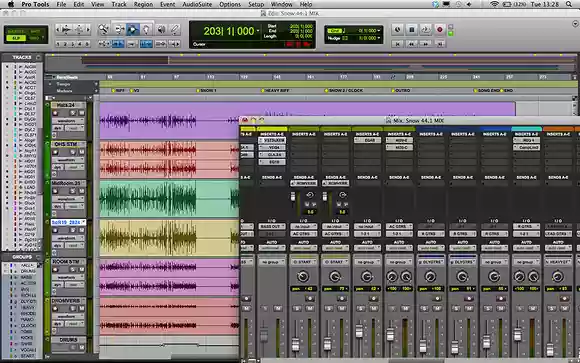Screen dimensions: 580x363
Task: Click the horizontal zoom in arrow
Action: (x=88, y=29)
